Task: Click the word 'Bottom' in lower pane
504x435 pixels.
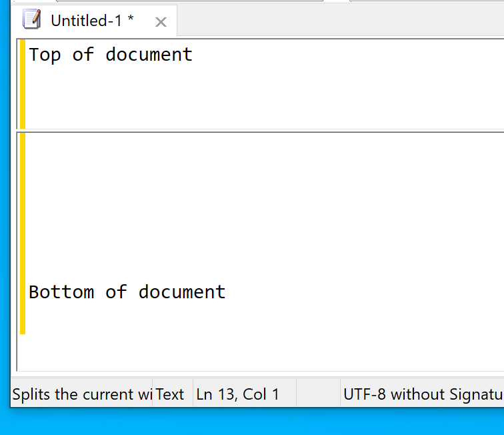Action: pyautogui.click(x=61, y=292)
